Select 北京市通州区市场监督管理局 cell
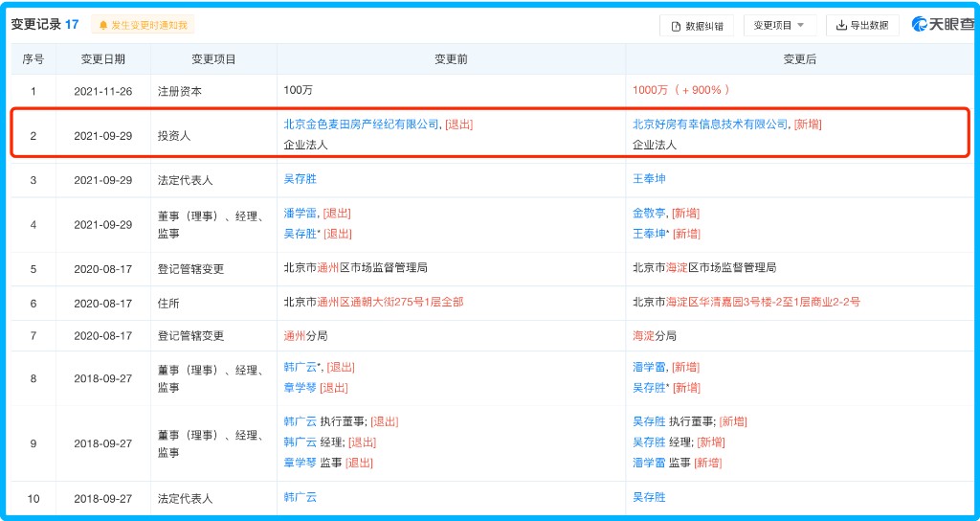The image size is (980, 521). pyautogui.click(x=452, y=269)
